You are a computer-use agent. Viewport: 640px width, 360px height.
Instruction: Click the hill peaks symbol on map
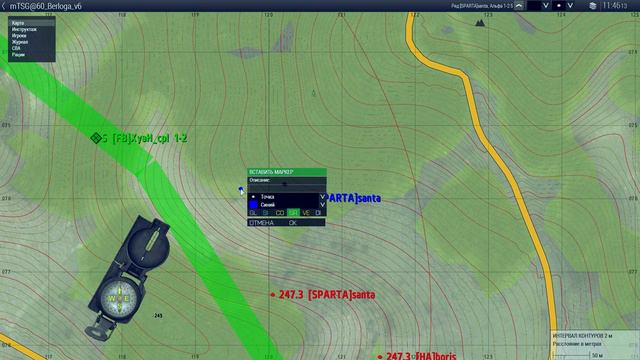(x=480, y=23)
